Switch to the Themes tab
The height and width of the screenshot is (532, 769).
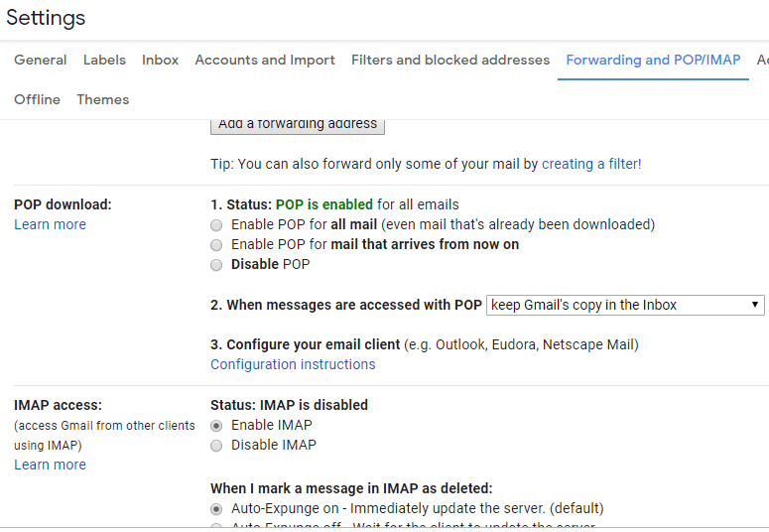click(x=103, y=100)
